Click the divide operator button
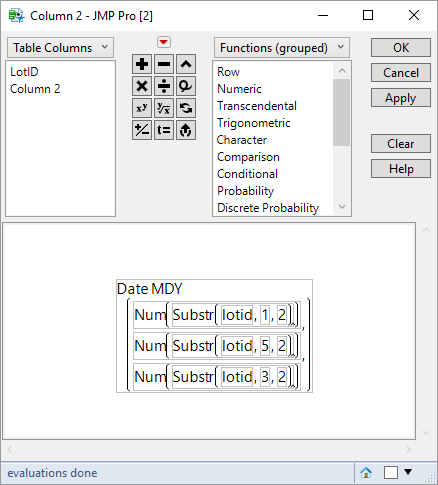The image size is (438, 485). 164,86
